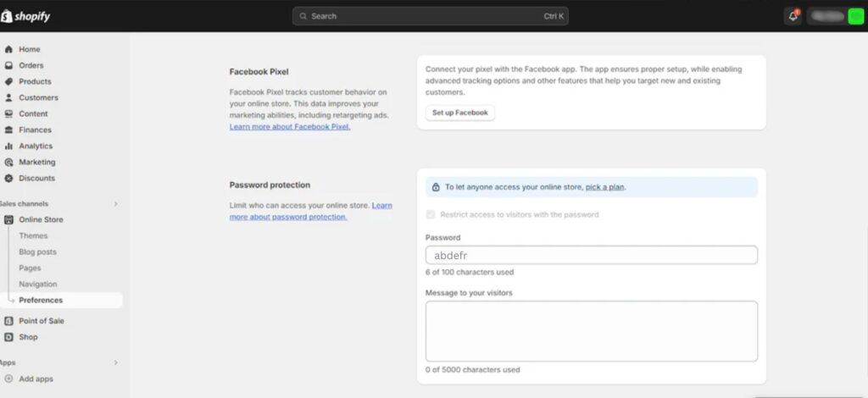Click the Message to your visitors textbox
Viewport: 868px width, 398px height.
coord(591,331)
